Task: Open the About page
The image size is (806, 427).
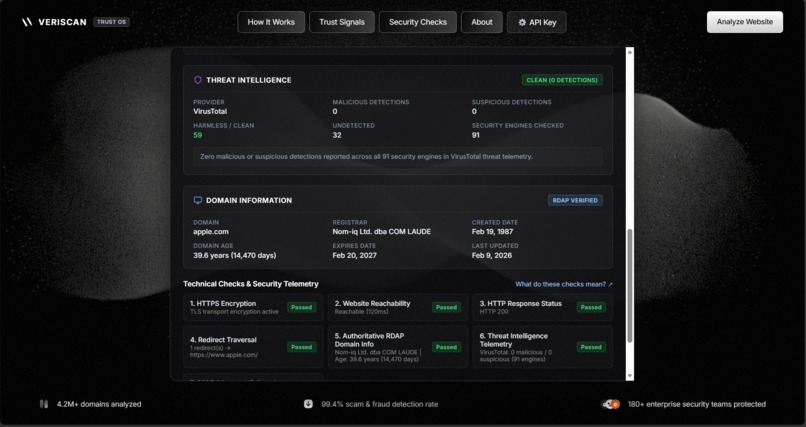Action: tap(482, 22)
